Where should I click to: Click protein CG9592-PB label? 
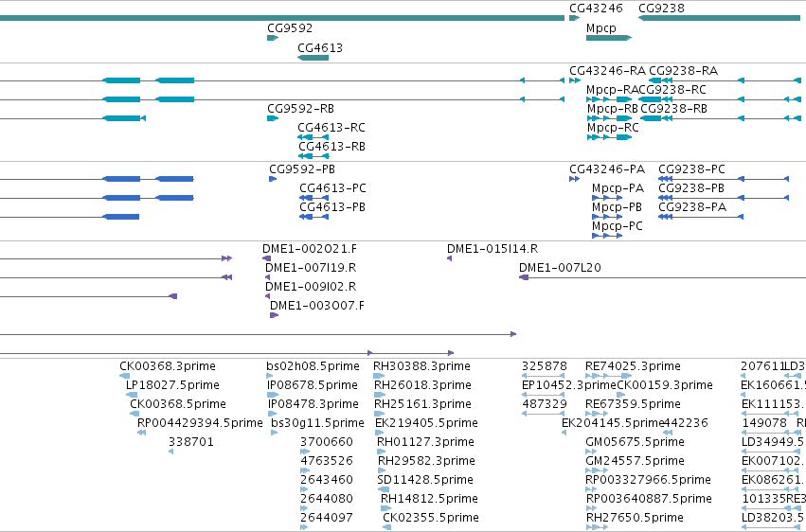(x=302, y=169)
